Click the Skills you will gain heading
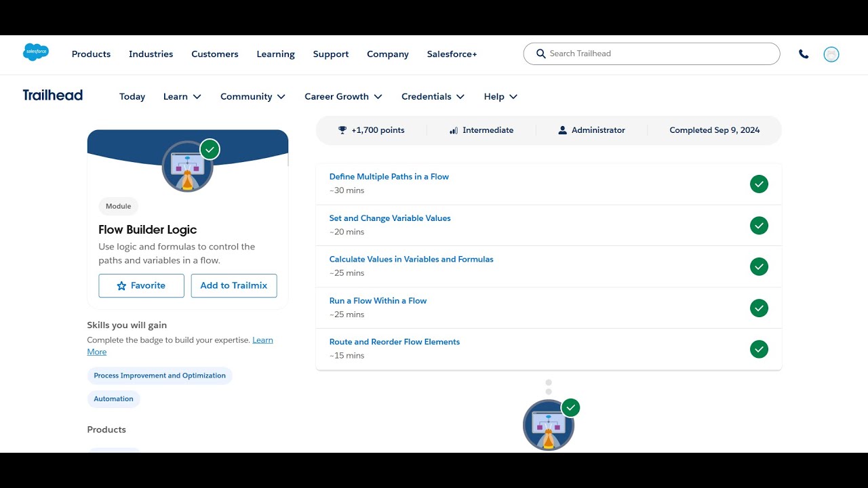This screenshot has width=868, height=488. [127, 325]
